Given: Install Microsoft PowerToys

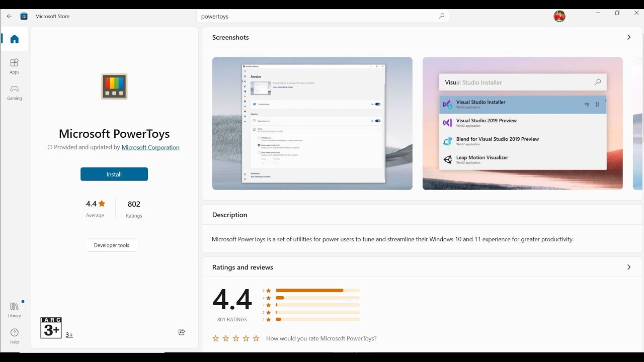Looking at the screenshot, I should (x=114, y=174).
